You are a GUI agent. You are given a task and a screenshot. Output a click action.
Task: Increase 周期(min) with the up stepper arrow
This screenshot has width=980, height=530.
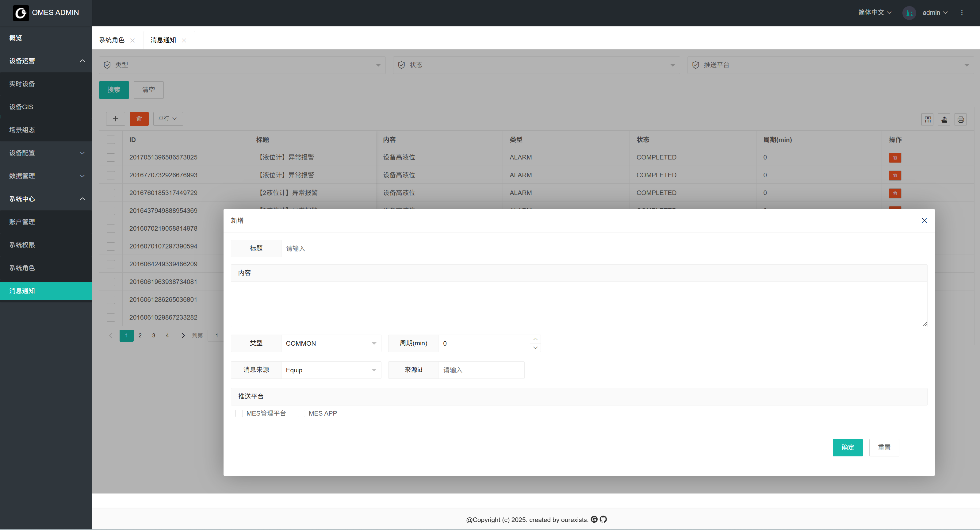coord(535,339)
